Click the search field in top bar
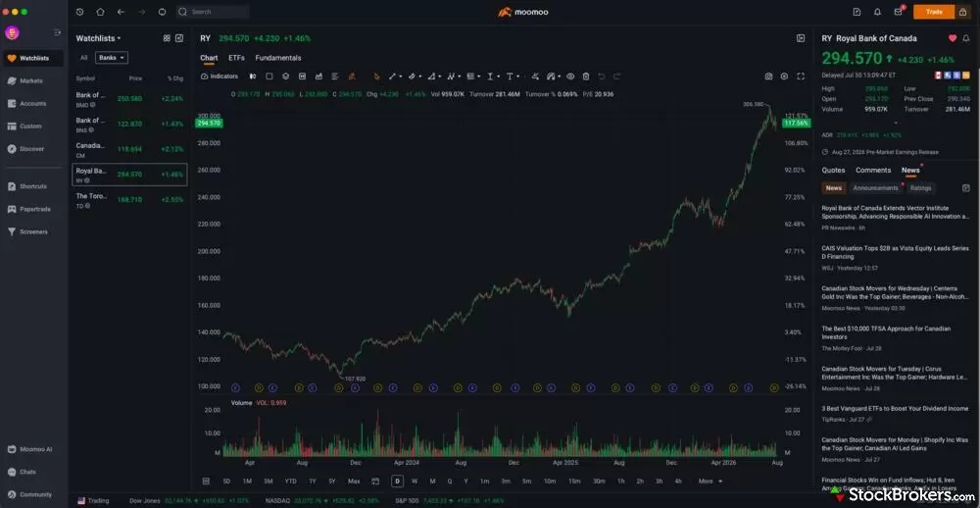This screenshot has height=508, width=980. (x=213, y=12)
